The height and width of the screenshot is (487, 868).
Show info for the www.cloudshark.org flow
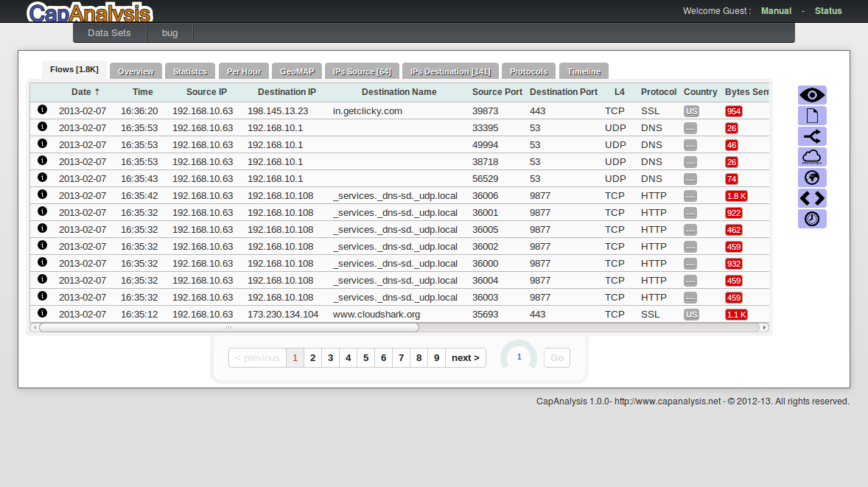click(42, 312)
